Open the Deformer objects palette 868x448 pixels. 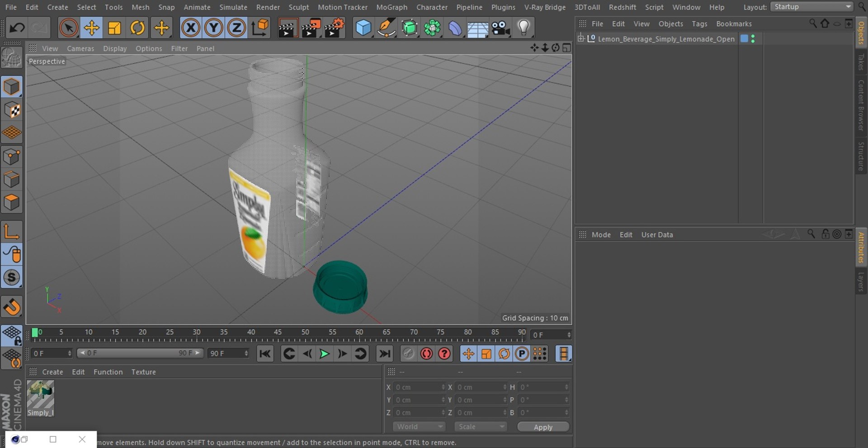[x=455, y=28]
